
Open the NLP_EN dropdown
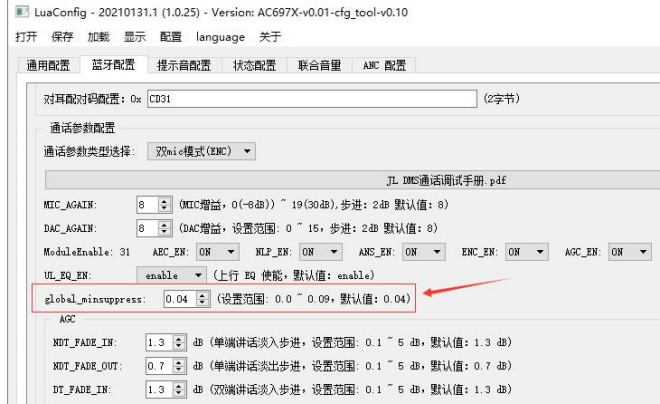tap(321, 252)
